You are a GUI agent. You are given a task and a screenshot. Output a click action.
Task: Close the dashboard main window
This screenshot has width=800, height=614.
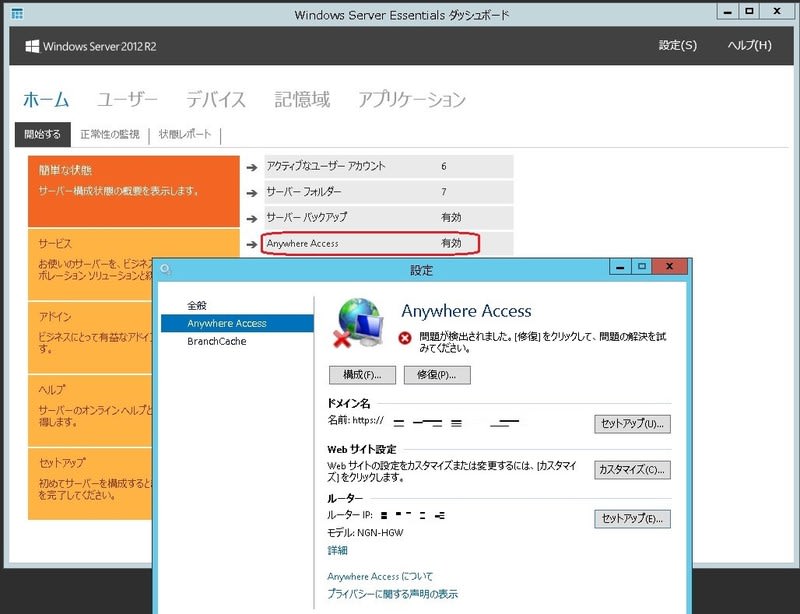(x=777, y=11)
